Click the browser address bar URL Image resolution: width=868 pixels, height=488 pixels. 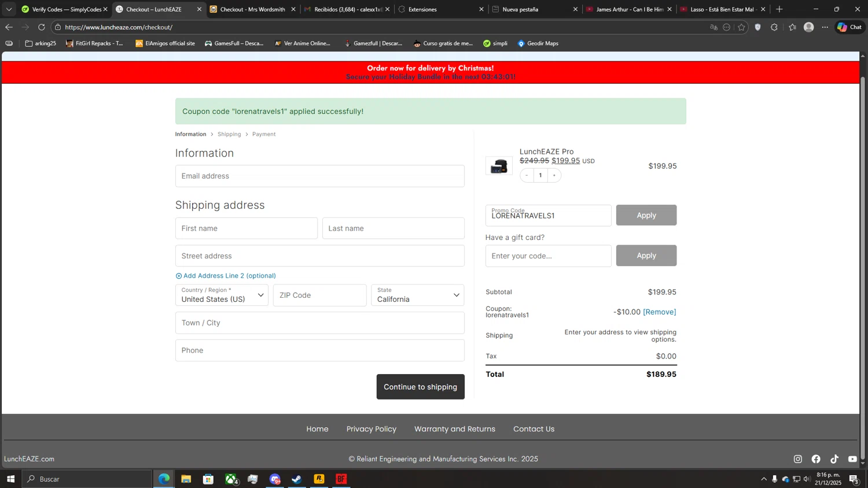click(119, 27)
